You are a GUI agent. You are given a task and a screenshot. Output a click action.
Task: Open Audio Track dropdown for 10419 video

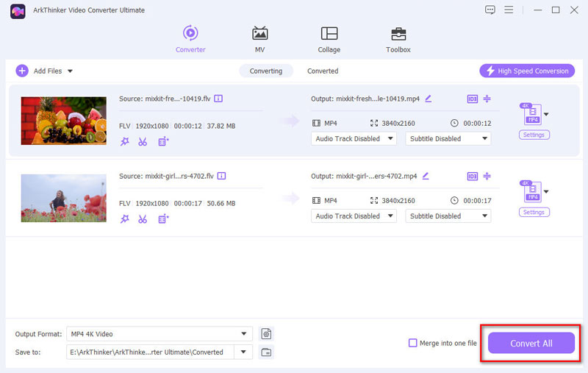354,138
